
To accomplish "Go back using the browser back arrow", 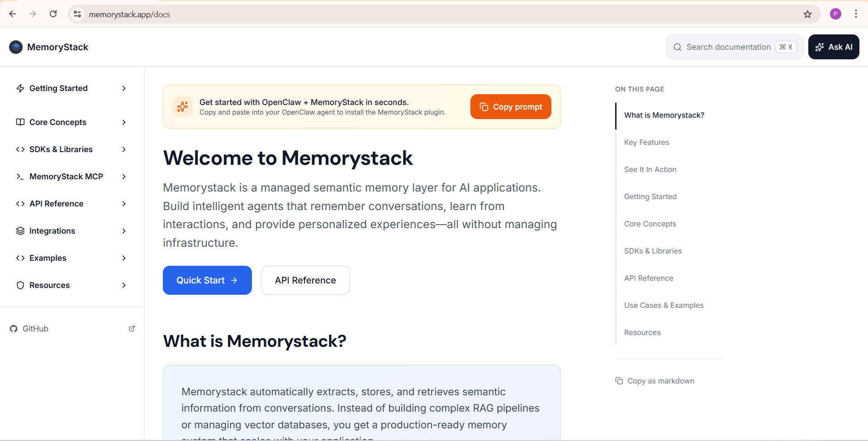I will point(13,14).
